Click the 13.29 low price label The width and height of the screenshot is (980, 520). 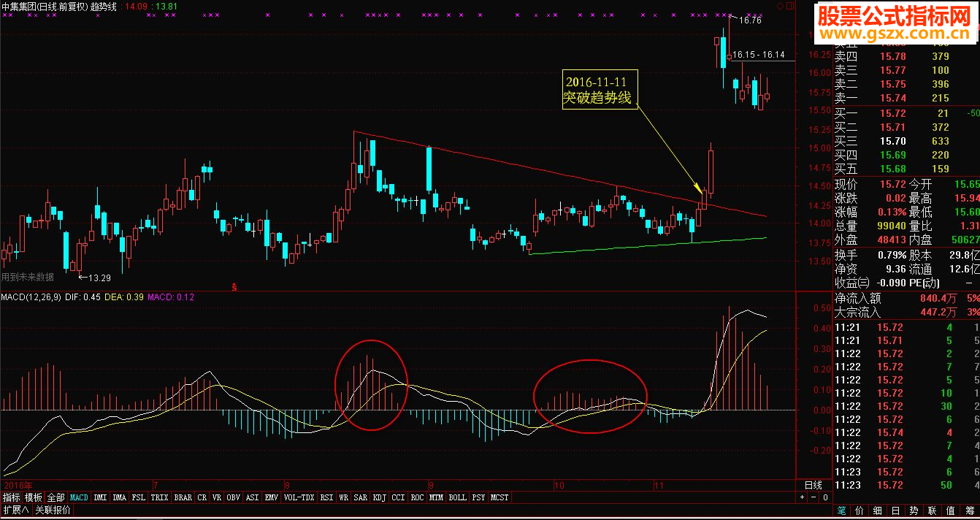click(x=99, y=278)
